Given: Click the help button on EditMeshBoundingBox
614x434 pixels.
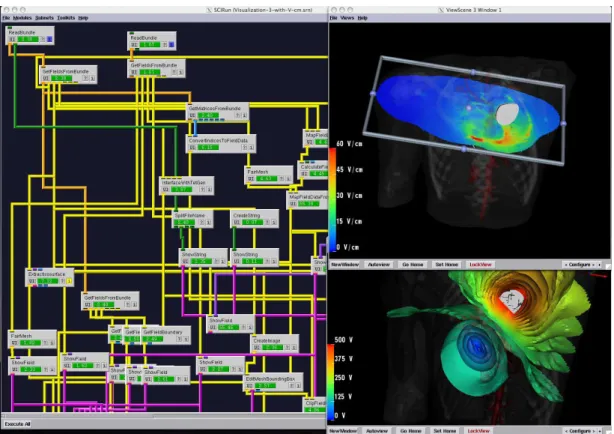Looking at the screenshot, I should [291, 386].
